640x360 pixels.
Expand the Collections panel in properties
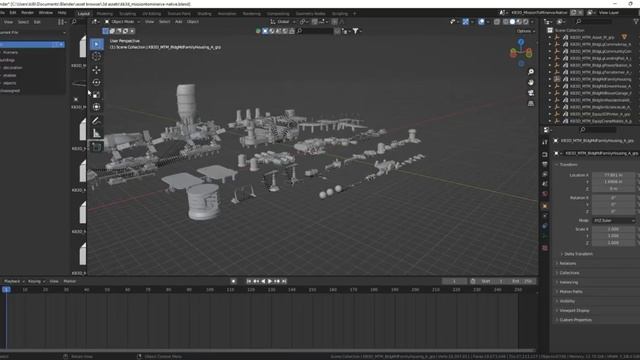tap(569, 273)
